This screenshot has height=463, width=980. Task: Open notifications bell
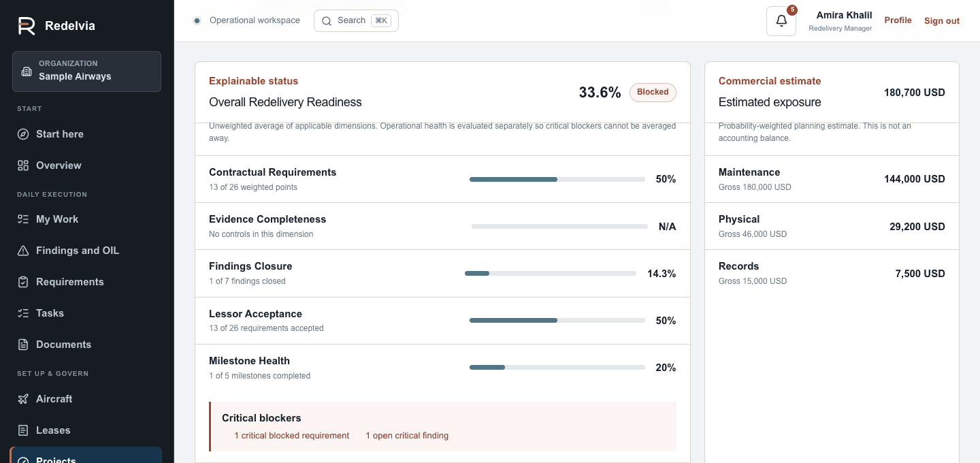click(x=781, y=21)
